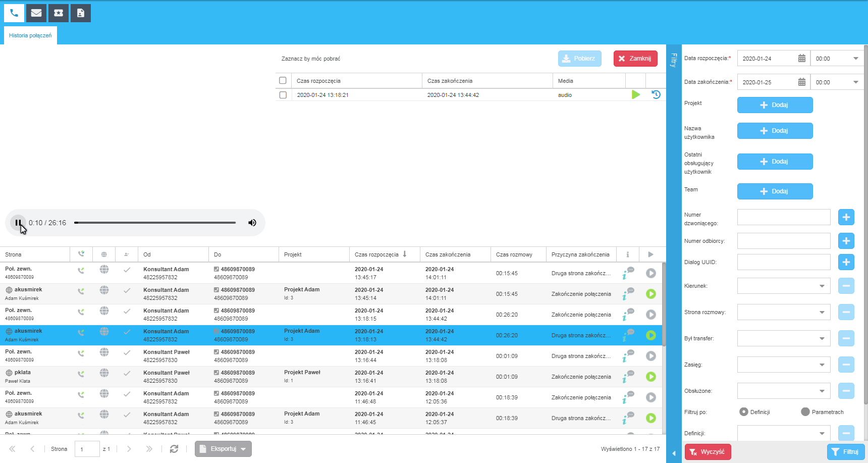The height and width of the screenshot is (463, 868).
Task: Clear filters with Wyczyść button
Action: point(708,452)
